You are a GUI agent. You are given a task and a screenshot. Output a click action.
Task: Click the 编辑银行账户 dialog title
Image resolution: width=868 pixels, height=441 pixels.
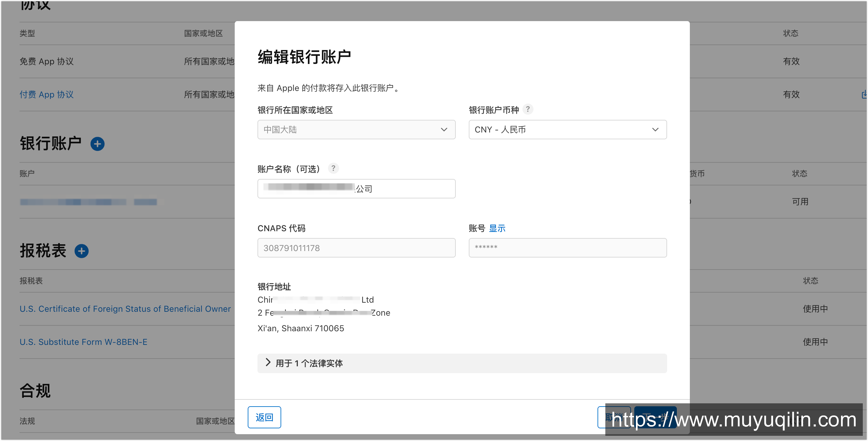(x=304, y=57)
